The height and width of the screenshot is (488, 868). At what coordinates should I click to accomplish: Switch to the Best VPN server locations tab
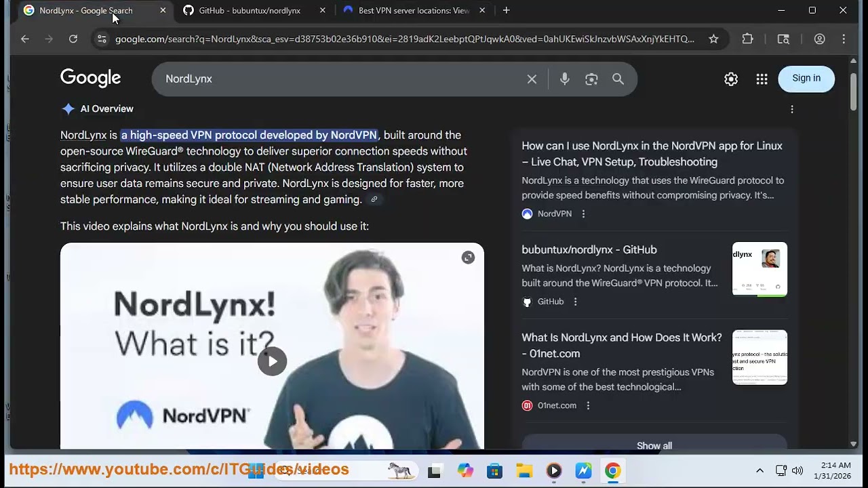point(414,11)
